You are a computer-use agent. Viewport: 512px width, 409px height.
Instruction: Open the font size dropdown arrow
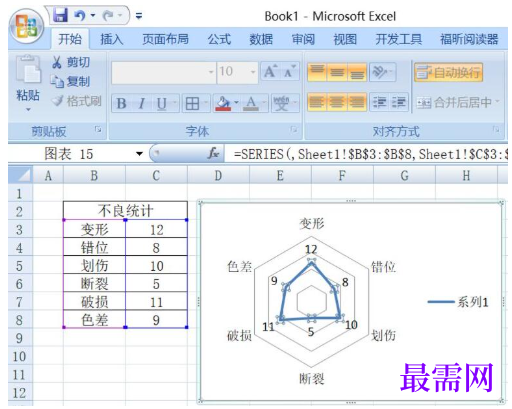click(x=253, y=72)
